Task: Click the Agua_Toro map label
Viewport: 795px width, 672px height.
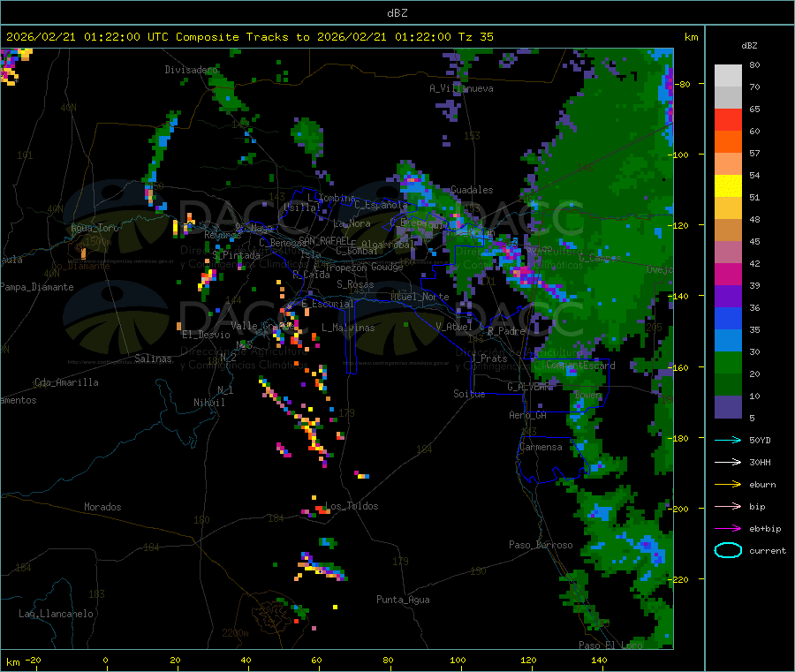Action: 95,228
